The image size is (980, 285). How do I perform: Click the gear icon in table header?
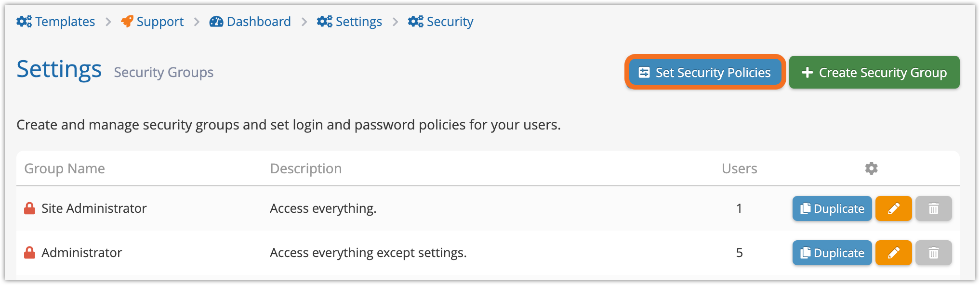[871, 168]
